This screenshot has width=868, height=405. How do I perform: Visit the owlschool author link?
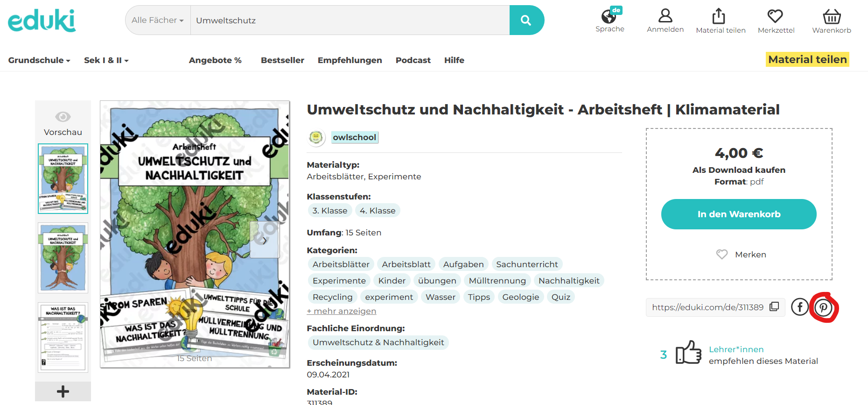(x=354, y=137)
